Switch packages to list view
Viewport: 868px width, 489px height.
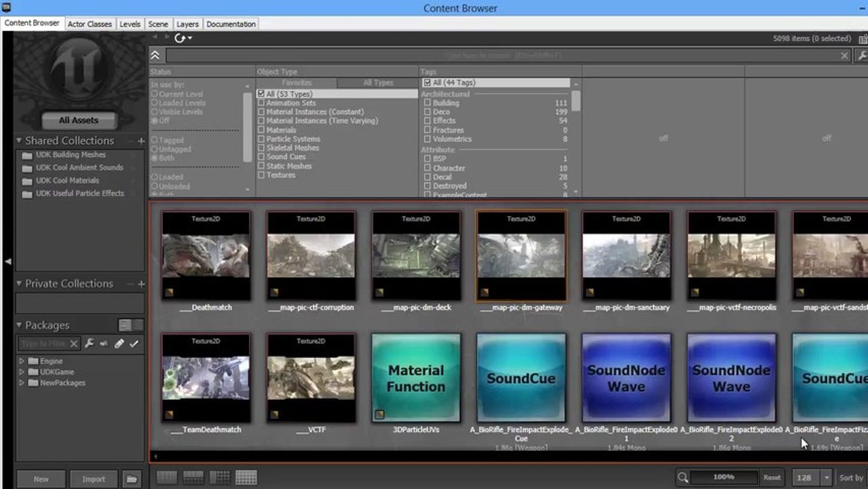tap(138, 325)
